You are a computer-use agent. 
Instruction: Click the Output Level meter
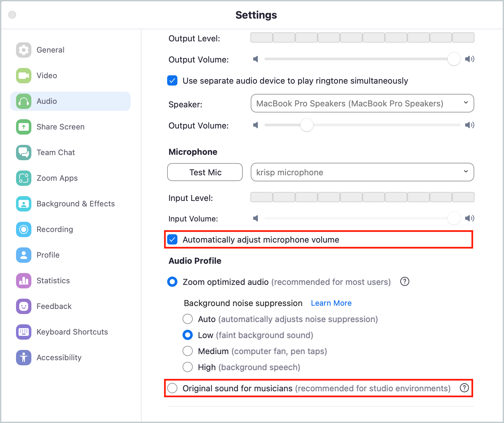click(x=362, y=37)
